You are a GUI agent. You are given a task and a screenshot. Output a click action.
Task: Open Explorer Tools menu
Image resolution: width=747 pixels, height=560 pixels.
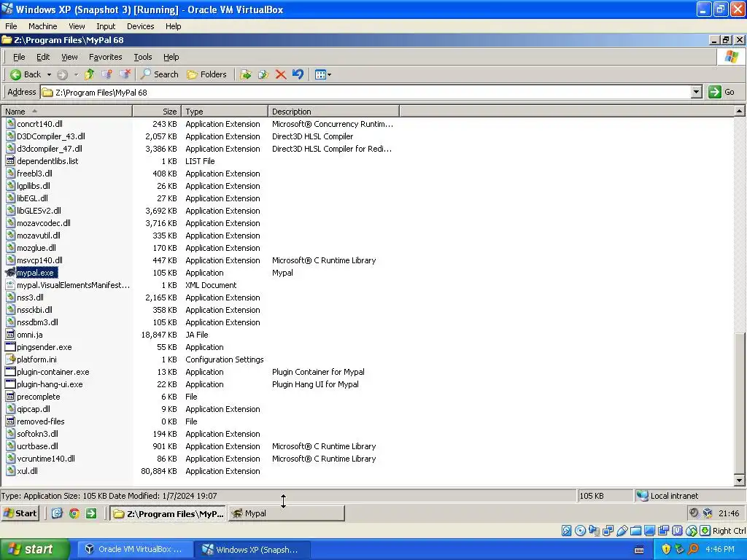click(142, 57)
